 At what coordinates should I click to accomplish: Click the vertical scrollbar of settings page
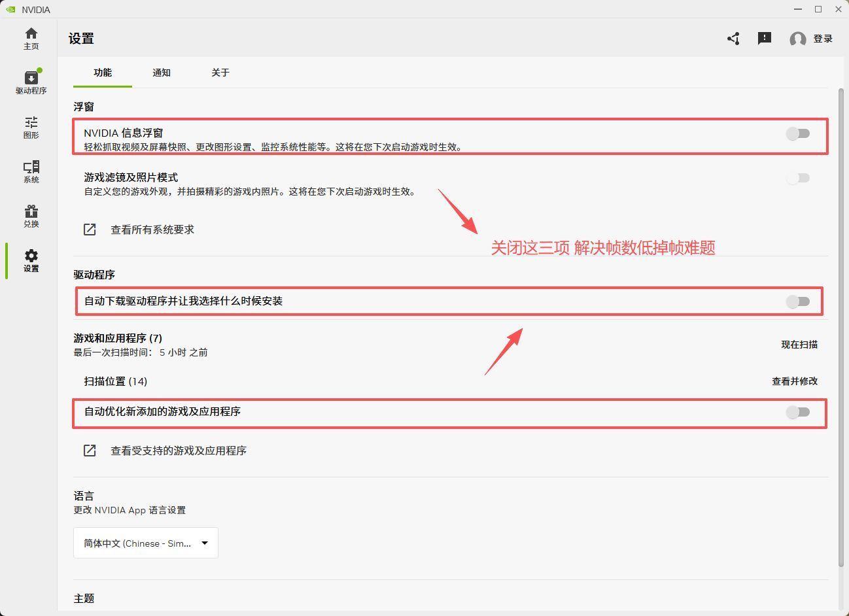841,327
